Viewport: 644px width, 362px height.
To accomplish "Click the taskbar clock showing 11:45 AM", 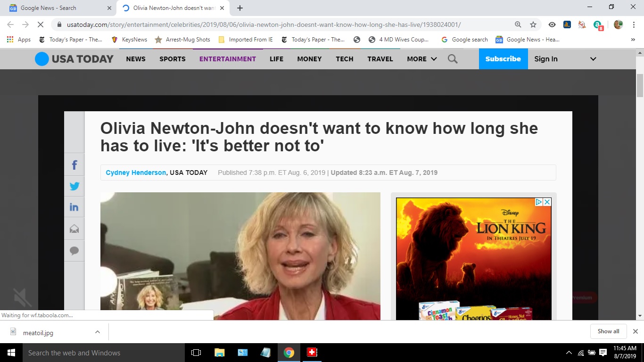I will coord(625,353).
